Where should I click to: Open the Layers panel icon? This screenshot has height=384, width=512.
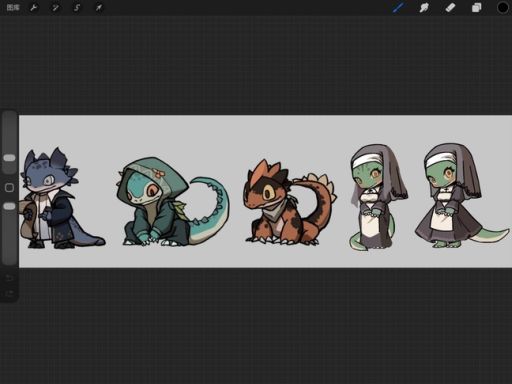pyautogui.click(x=477, y=7)
